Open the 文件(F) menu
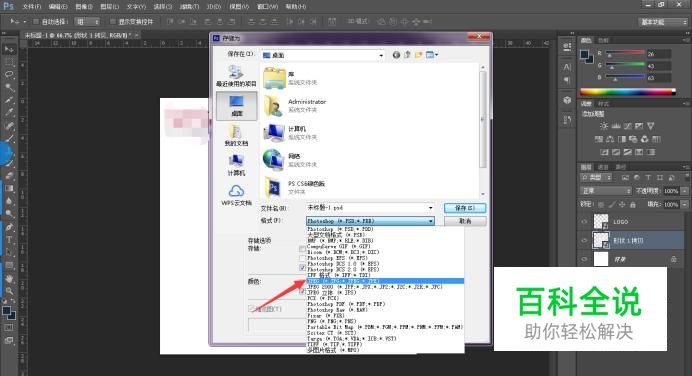Image resolution: width=692 pixels, height=376 pixels. (32, 7)
